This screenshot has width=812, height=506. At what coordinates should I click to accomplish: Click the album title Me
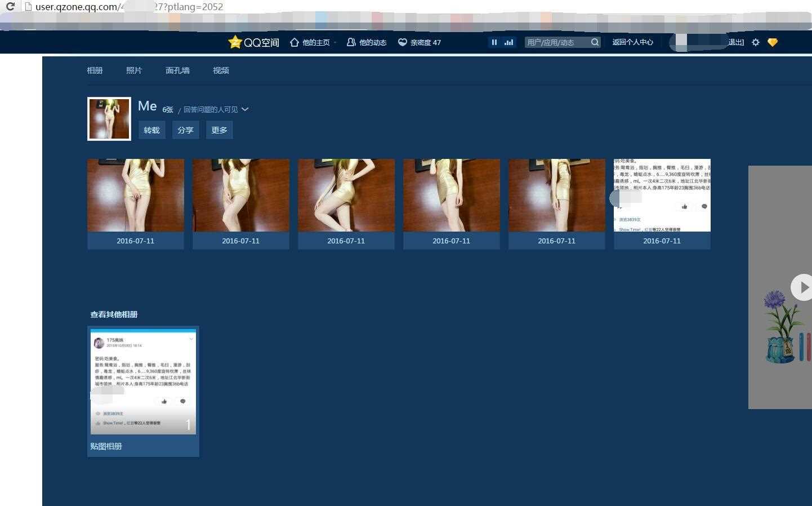[x=148, y=106]
